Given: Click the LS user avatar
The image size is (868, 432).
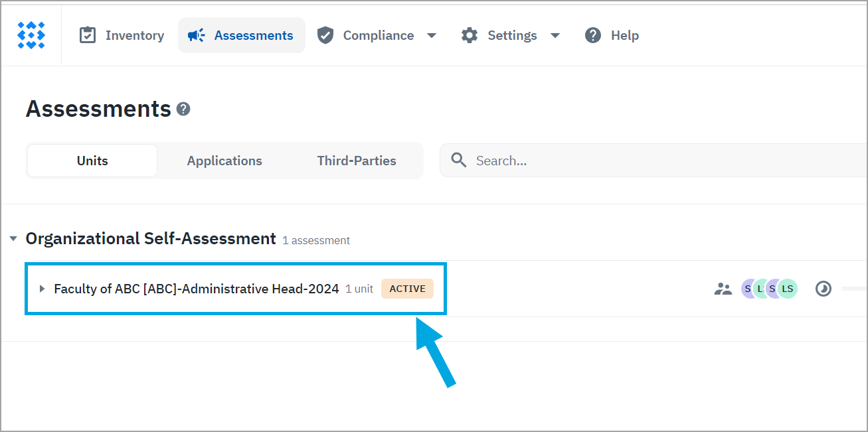Looking at the screenshot, I should tap(788, 289).
